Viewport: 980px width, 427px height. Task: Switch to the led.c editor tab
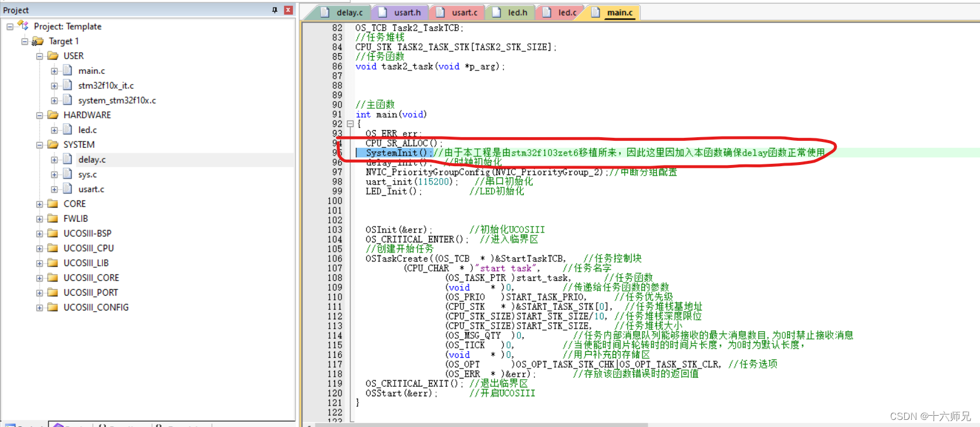click(560, 12)
